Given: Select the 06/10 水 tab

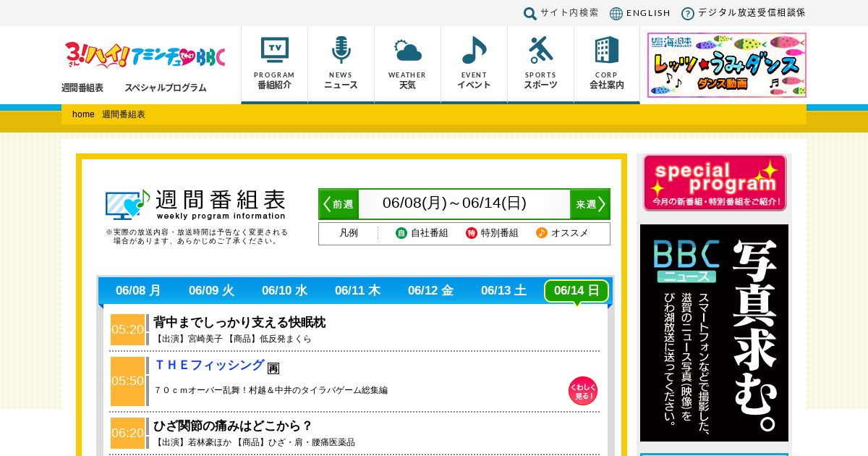Looking at the screenshot, I should point(284,291).
